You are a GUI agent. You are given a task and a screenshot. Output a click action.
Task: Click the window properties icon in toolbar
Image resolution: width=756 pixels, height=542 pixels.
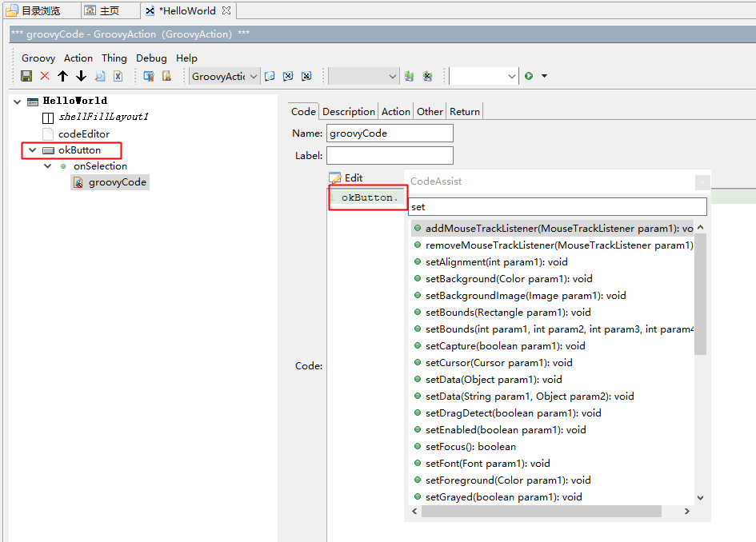pos(149,76)
